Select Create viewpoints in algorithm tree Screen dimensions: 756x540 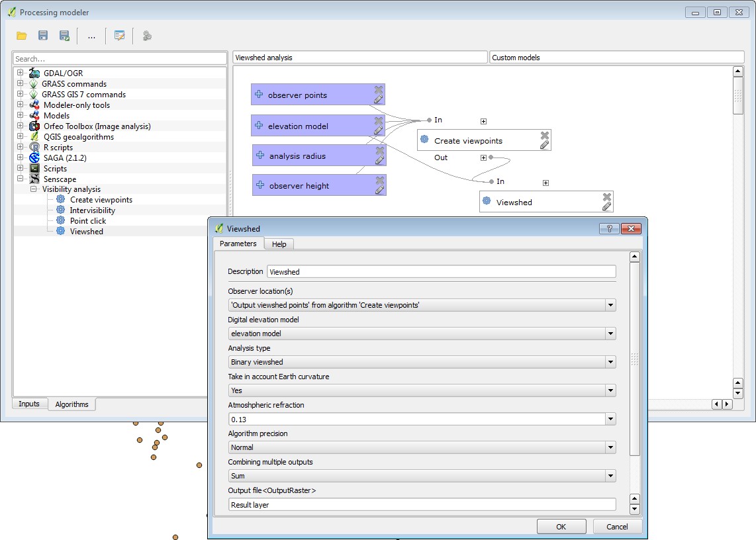101,200
